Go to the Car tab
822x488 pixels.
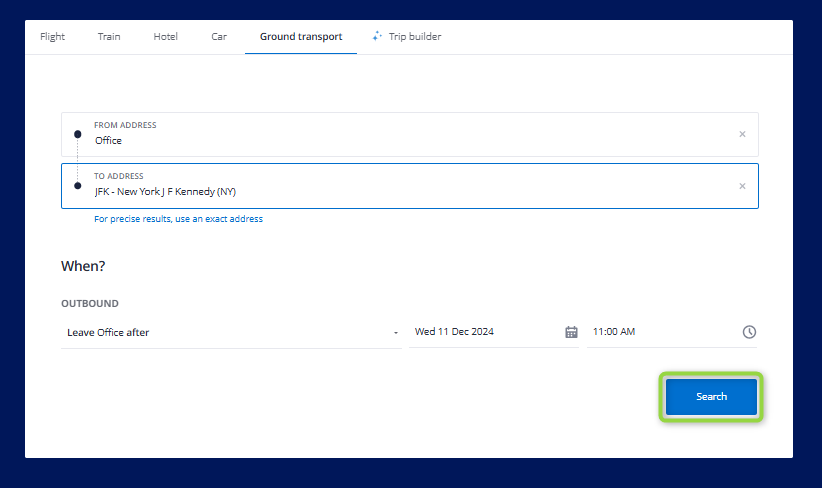click(219, 37)
